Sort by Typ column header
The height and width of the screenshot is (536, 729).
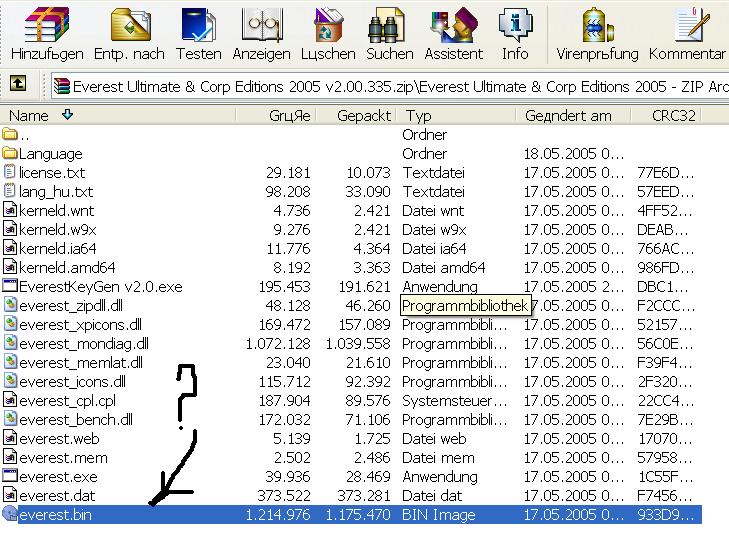click(456, 115)
